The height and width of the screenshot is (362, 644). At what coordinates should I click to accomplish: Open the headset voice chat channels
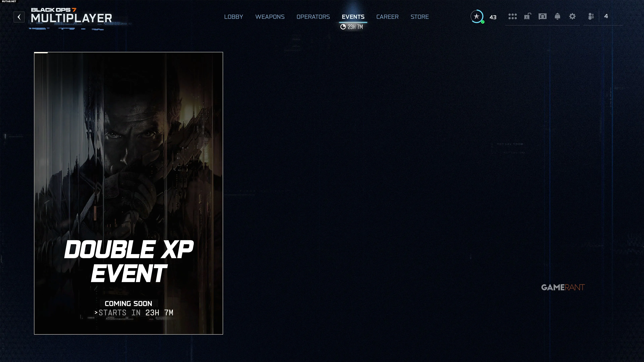tap(542, 16)
